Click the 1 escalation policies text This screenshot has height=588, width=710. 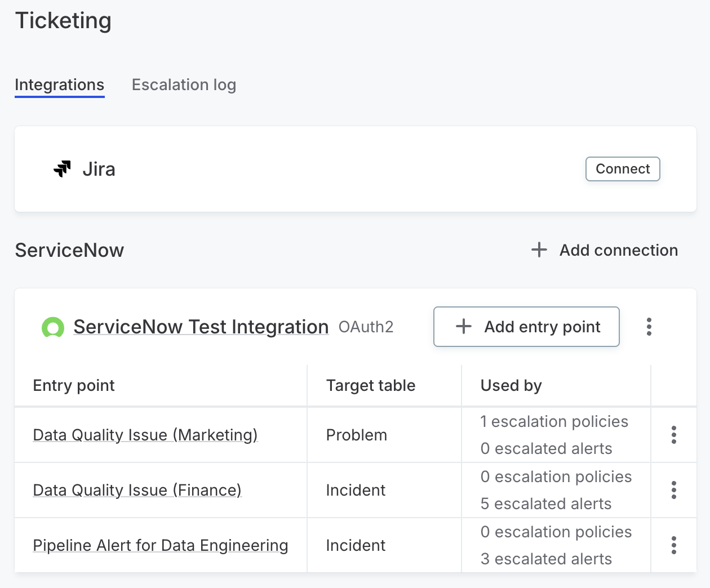(554, 421)
